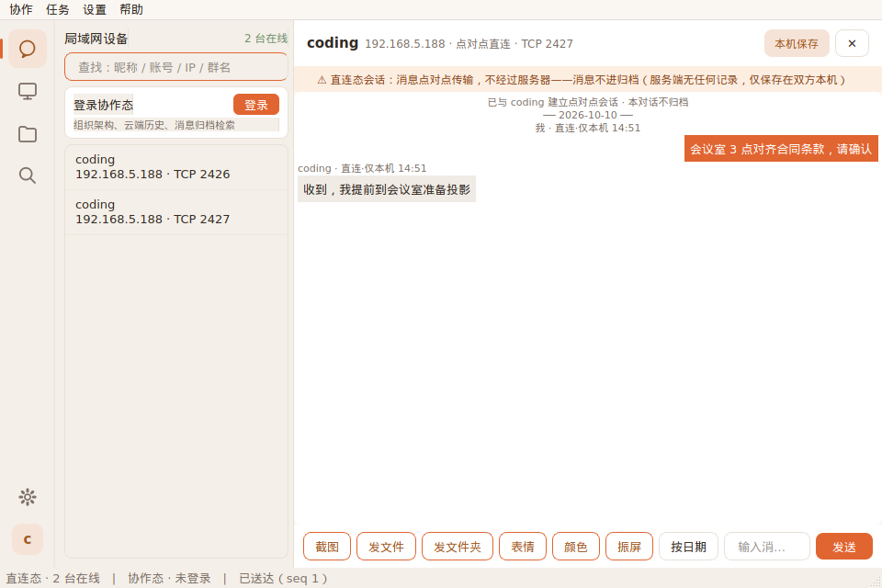Click the sent message about 会议室 3

(781, 149)
